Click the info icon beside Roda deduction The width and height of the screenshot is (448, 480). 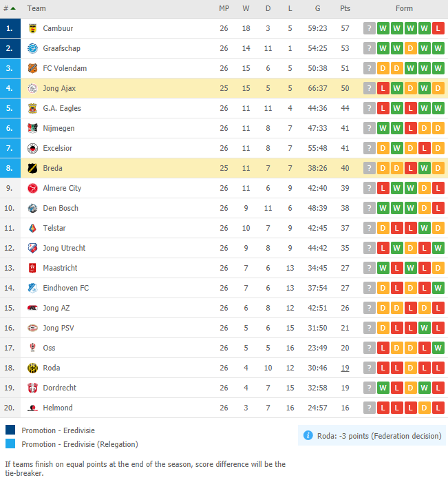point(308,435)
